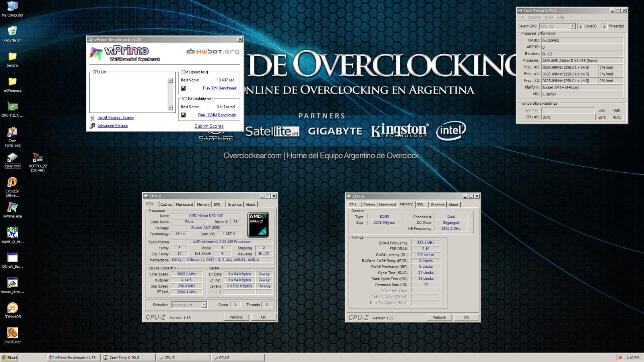644x362 pixels.
Task: Switch to Caches tab in left CPU-Z
Action: pos(166,205)
